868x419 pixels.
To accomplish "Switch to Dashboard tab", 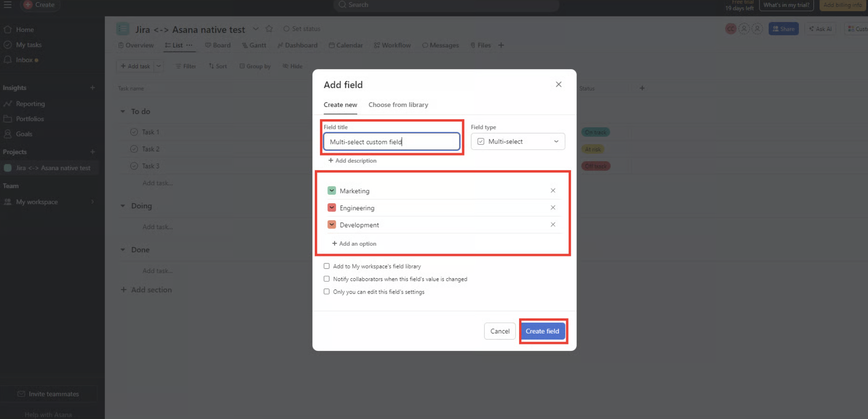I will point(297,45).
